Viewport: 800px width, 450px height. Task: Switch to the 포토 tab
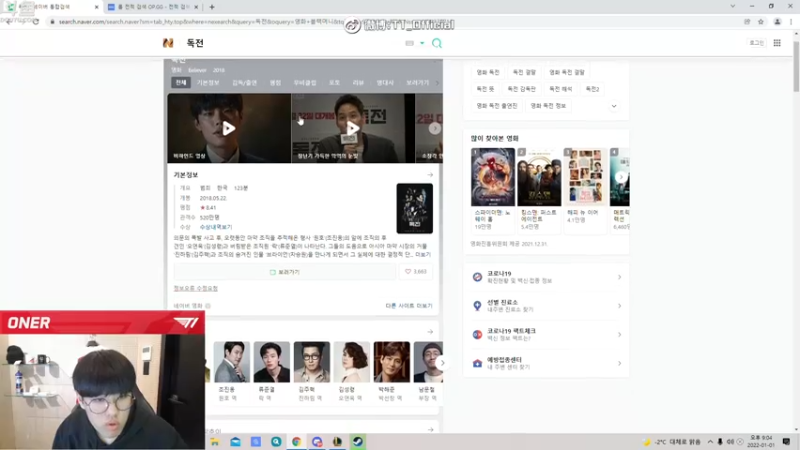[334, 83]
